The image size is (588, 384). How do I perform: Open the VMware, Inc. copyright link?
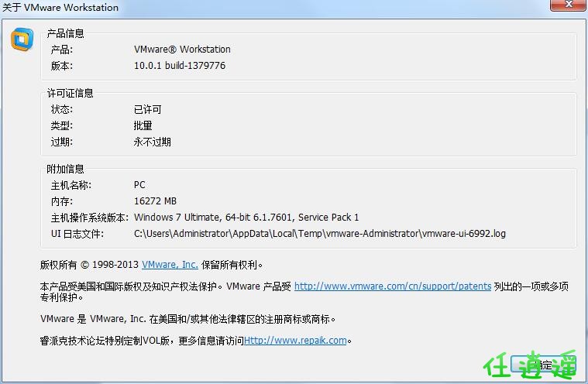pyautogui.click(x=170, y=265)
